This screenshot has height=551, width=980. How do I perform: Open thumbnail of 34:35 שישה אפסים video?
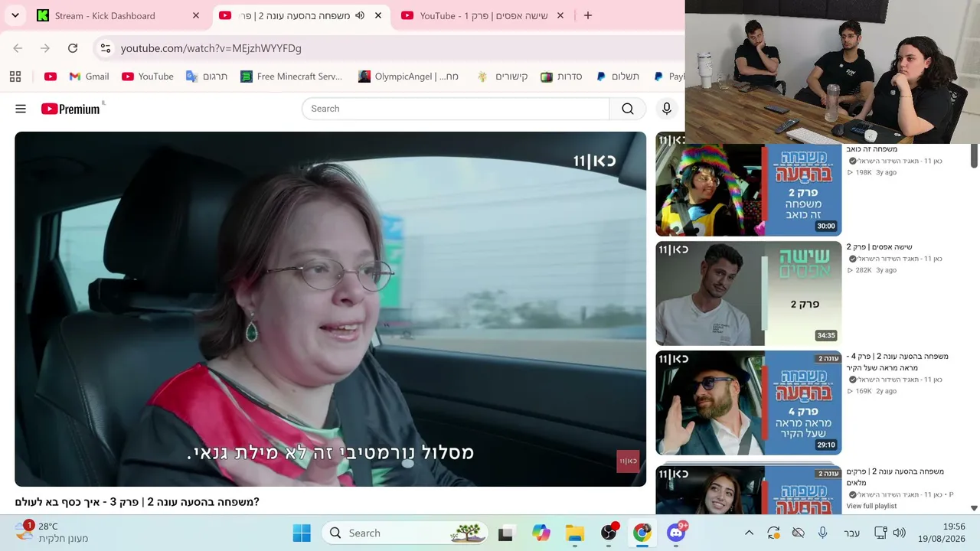(x=748, y=294)
